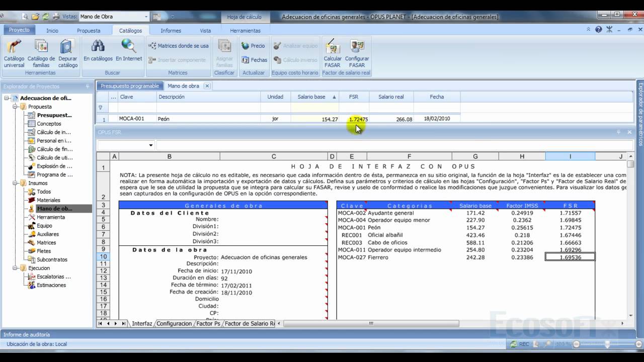
Task: Open Presupuest... in project tree
Action: [54, 115]
